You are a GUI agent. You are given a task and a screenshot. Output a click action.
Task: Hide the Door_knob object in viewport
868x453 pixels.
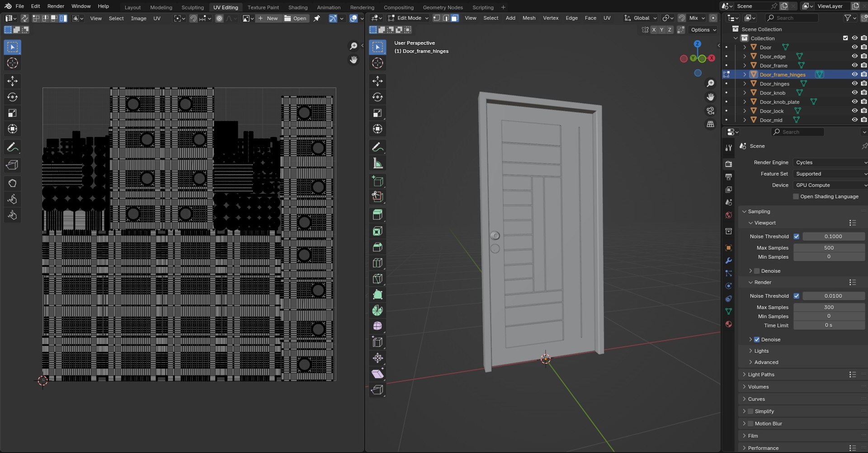pos(854,93)
